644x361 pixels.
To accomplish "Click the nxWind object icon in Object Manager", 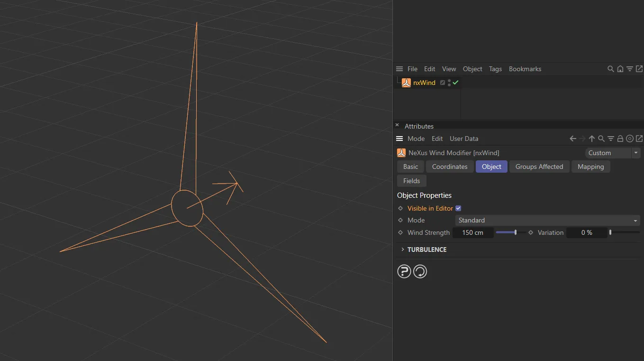I will 406,83.
